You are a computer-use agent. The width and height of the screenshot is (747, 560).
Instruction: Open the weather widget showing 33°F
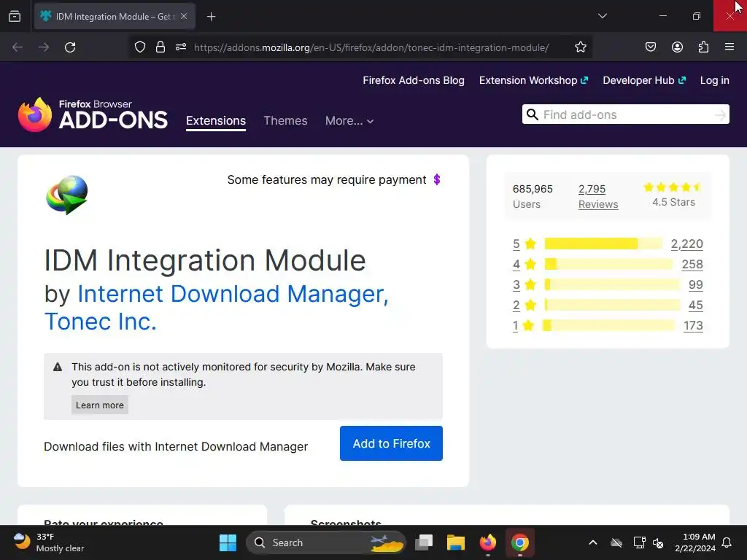[x=48, y=542]
